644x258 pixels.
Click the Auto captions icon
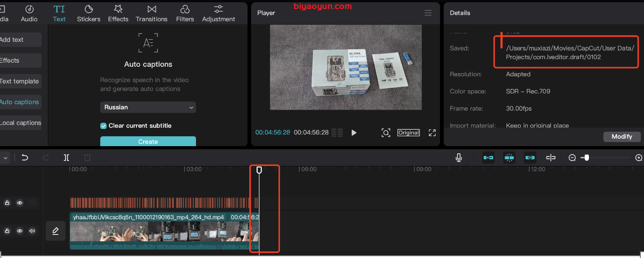148,43
